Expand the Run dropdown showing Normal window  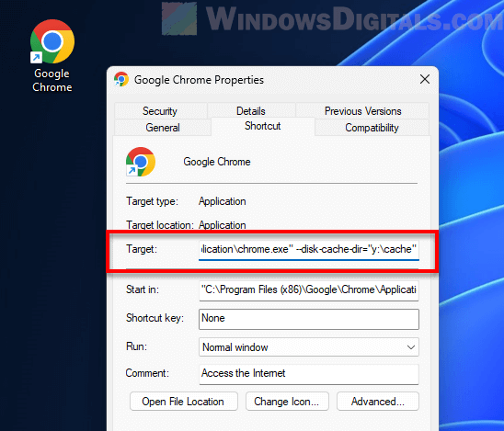tap(309, 347)
